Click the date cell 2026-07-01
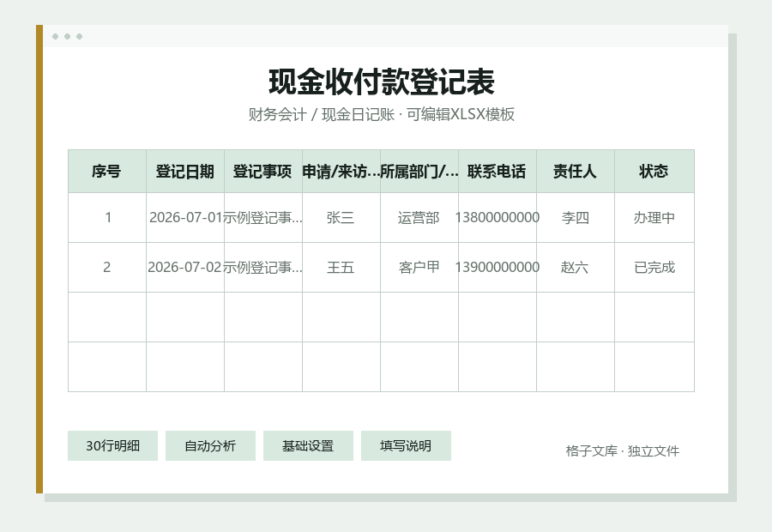 coord(185,218)
